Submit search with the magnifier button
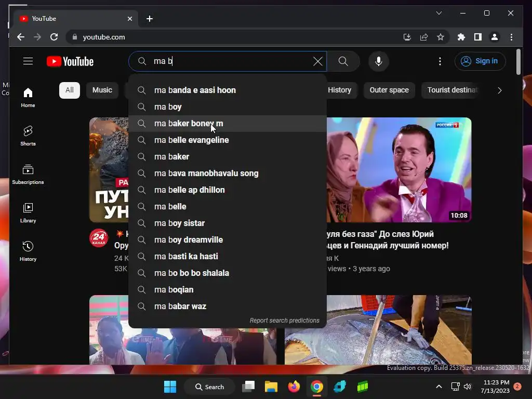The height and width of the screenshot is (399, 532). [343, 61]
